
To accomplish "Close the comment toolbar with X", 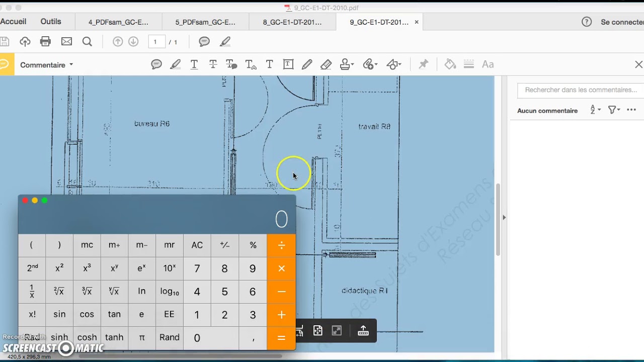I will 638,64.
